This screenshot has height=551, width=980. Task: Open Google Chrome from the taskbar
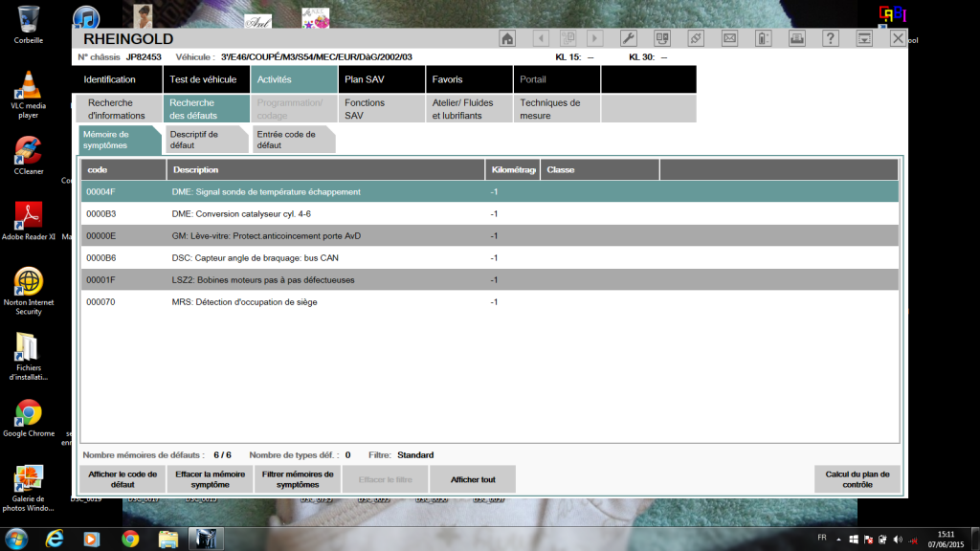(x=130, y=539)
